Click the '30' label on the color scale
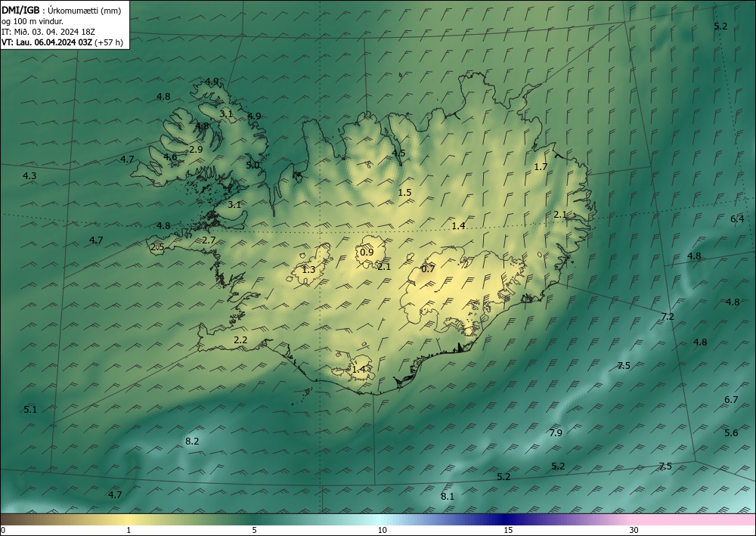The width and height of the screenshot is (756, 536). (634, 531)
